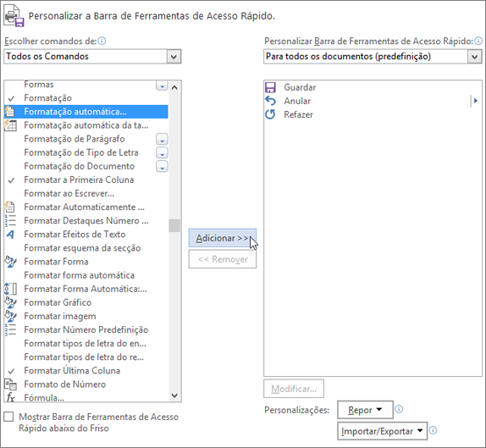486x448 pixels.
Task: Click the Formatar Destaques Número list icon
Action: pos(10,220)
